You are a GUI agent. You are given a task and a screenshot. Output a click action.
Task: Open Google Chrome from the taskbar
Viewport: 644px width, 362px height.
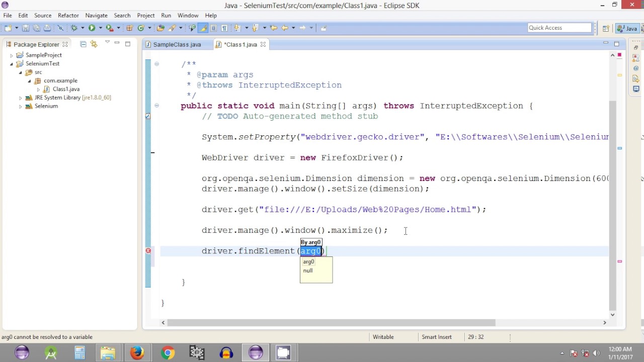[x=168, y=352]
